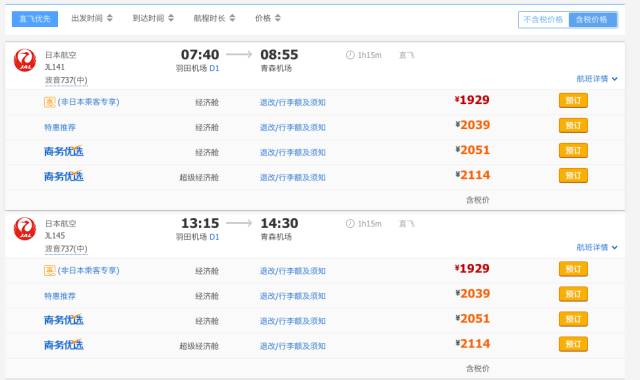Viewport: 640px width, 380px height.
Task: Open refund and baggage rules for JL141 ¥2051 fare
Action: click(x=293, y=153)
